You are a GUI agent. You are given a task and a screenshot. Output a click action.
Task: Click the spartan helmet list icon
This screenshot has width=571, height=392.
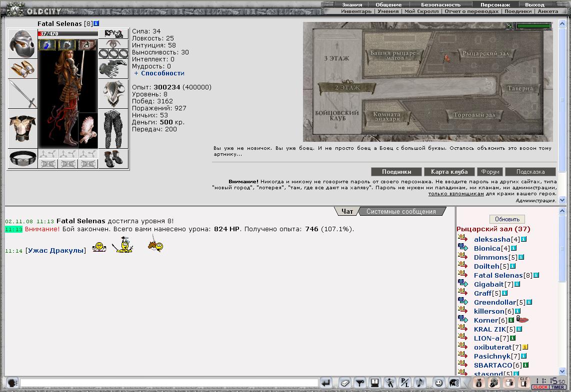point(453,383)
